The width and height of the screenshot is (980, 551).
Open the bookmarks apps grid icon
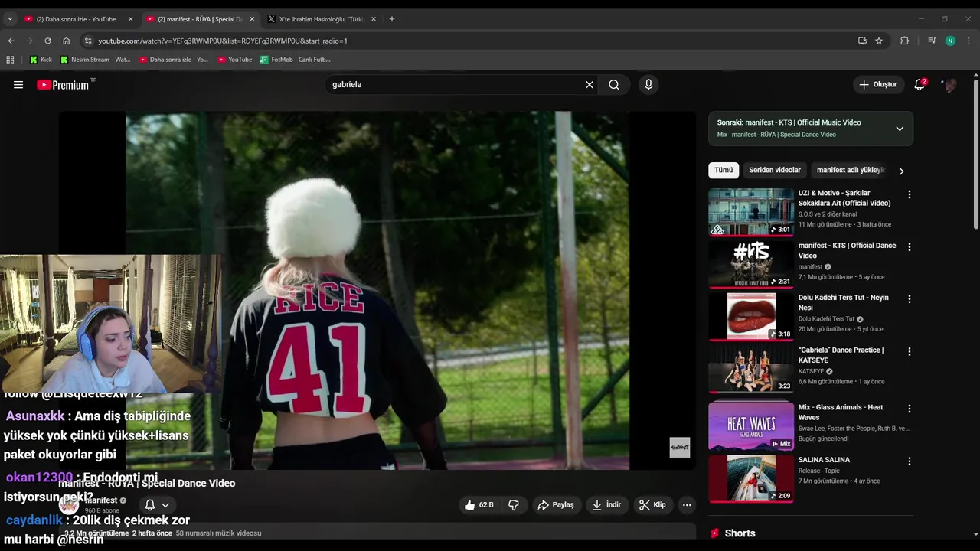click(x=10, y=60)
